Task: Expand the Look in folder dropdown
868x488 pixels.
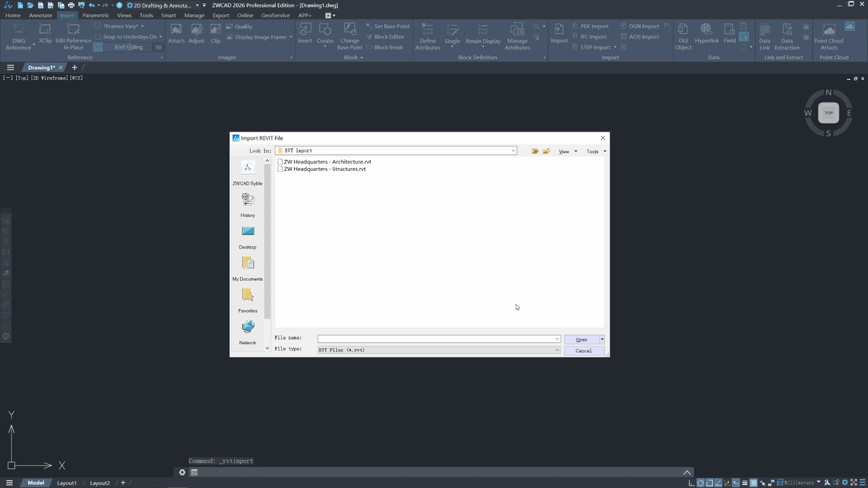Action: coord(513,150)
